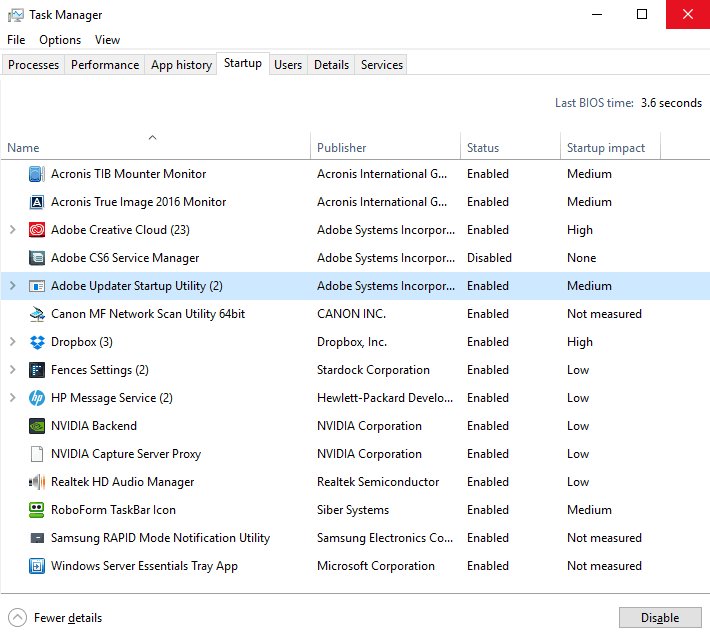Click the Stardock Corporation publisher cell
The image size is (710, 642).
(373, 370)
